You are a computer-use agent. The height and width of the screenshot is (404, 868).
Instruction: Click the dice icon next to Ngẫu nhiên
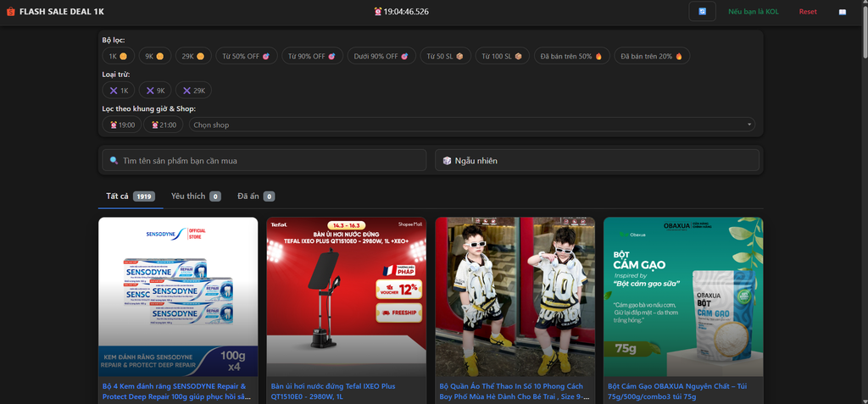pos(447,160)
